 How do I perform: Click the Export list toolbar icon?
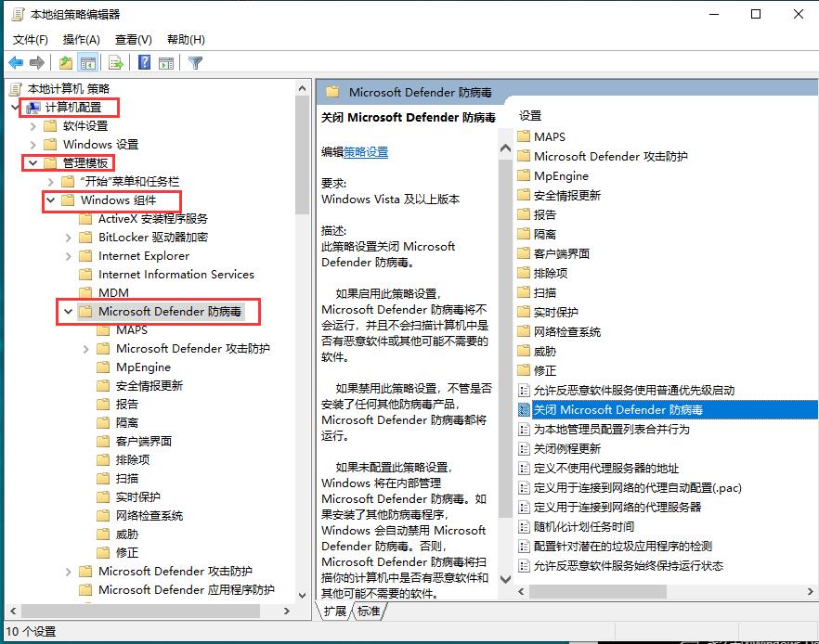(x=116, y=63)
